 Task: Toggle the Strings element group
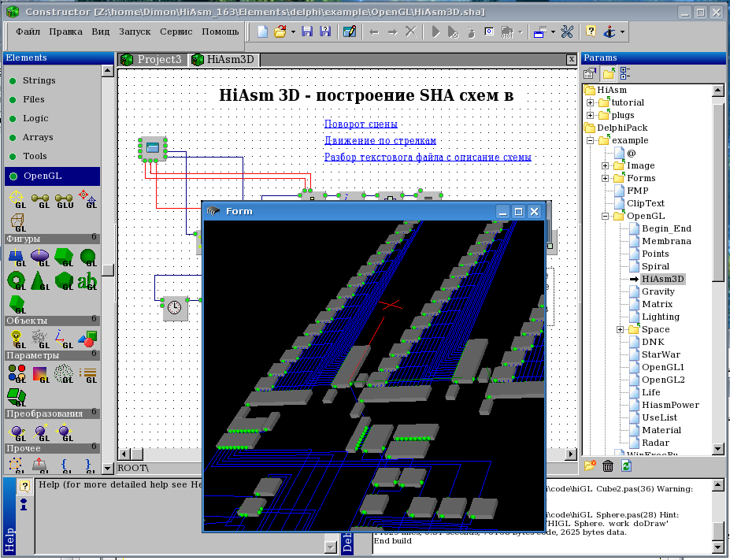[39, 80]
